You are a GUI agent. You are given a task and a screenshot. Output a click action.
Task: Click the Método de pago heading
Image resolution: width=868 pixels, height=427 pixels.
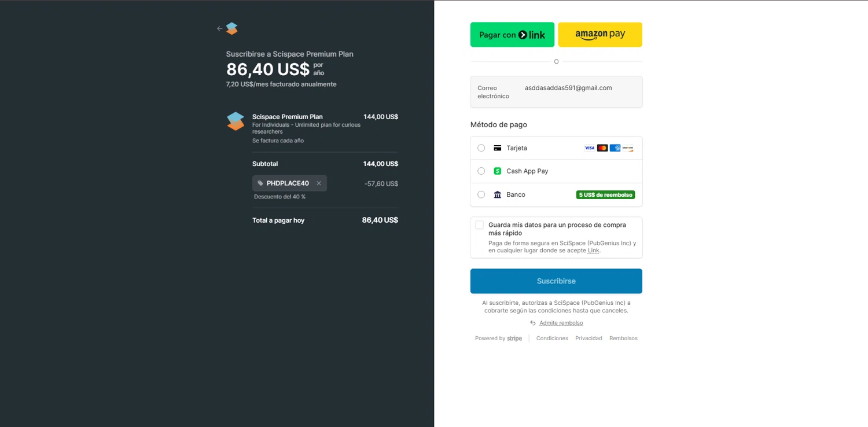click(499, 124)
